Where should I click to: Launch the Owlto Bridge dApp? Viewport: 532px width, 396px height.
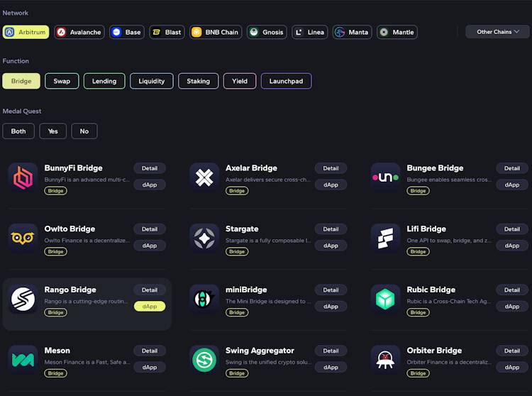point(150,246)
